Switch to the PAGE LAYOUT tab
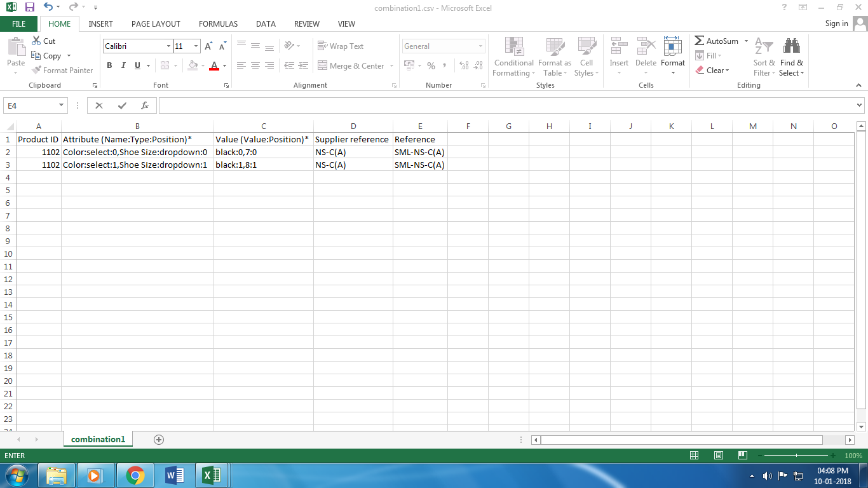 [156, 24]
